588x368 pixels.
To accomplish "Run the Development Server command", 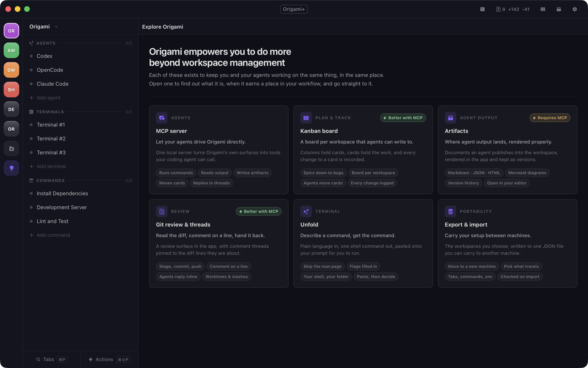I will pos(80,207).
